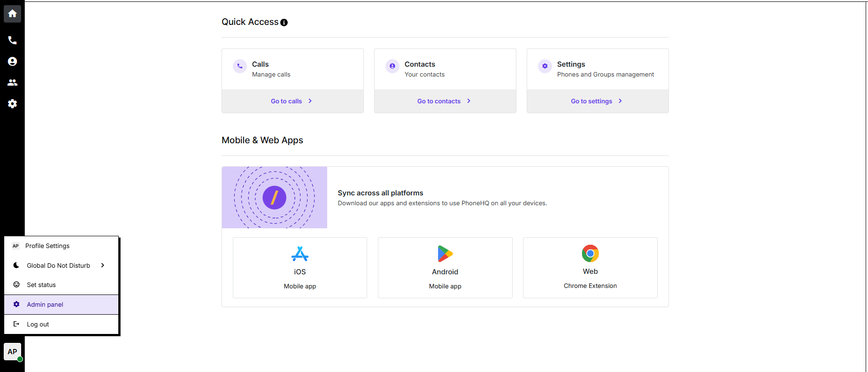The image size is (868, 372).
Task: Open the Calls phone icon in sidebar
Action: [13, 40]
